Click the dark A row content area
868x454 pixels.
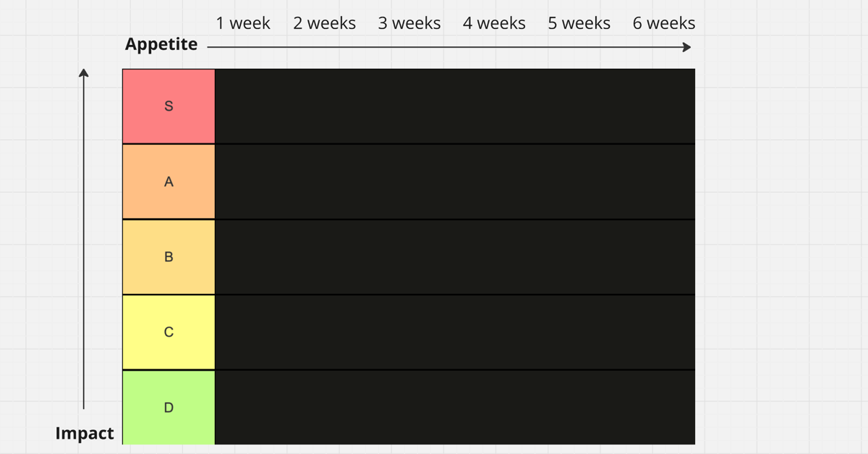(x=455, y=182)
